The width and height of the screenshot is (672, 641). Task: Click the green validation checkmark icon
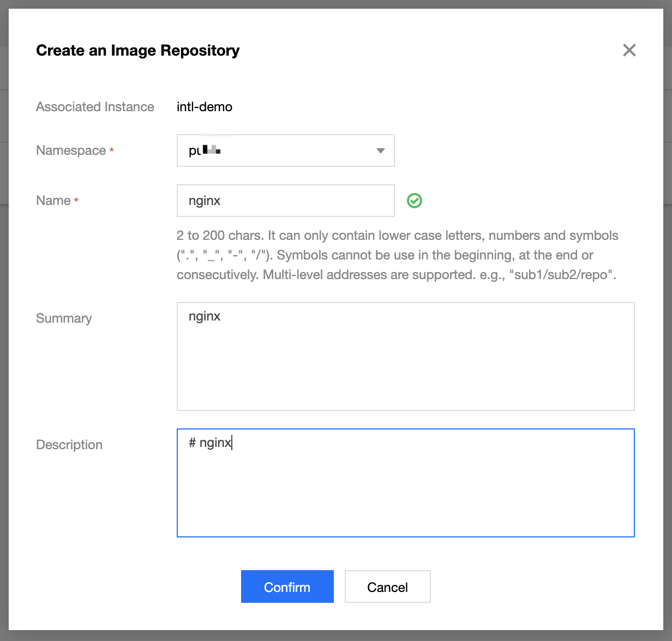click(415, 201)
